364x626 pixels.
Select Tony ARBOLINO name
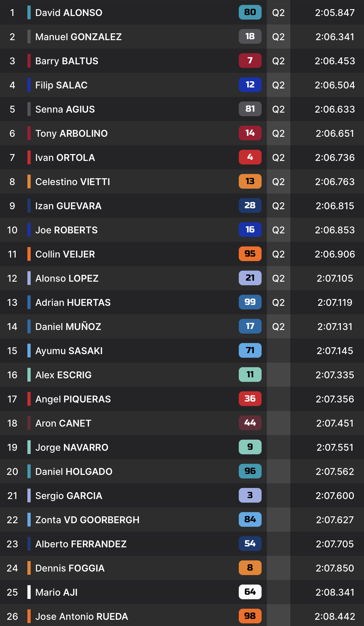tap(71, 133)
